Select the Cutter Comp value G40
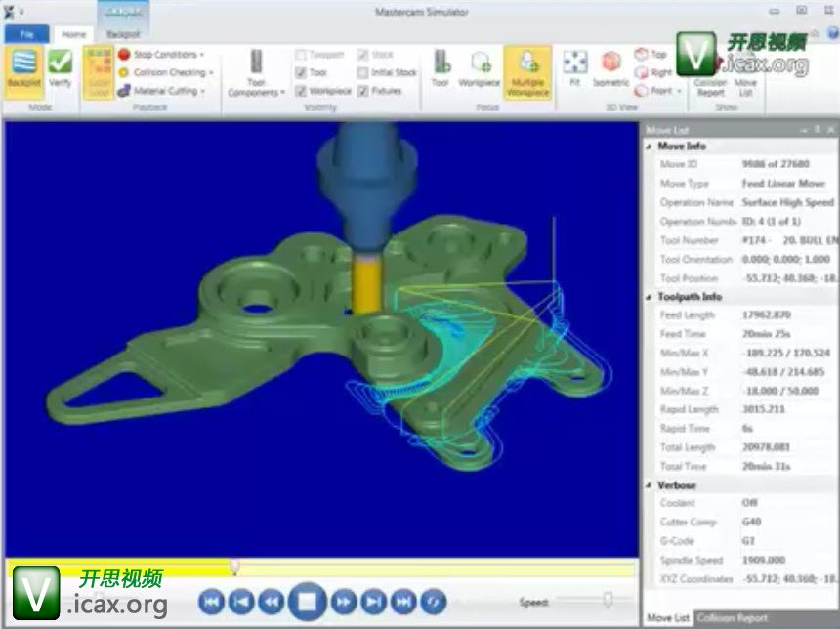Viewport: 840px width, 629px height. point(751,522)
